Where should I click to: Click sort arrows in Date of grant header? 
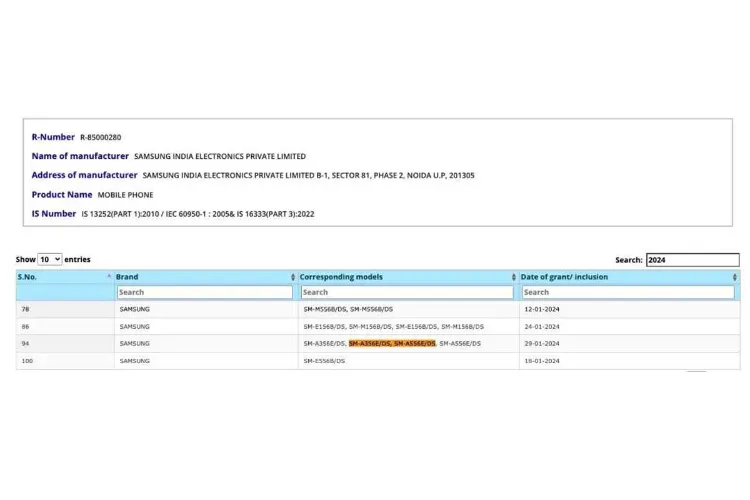734,277
